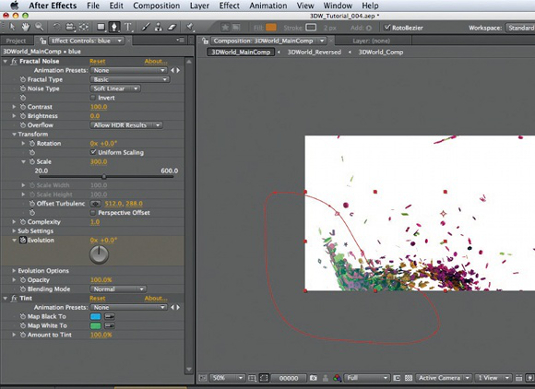The height and width of the screenshot is (389, 535).
Task: Open Show Channel RGB icon menu
Action: click(337, 378)
